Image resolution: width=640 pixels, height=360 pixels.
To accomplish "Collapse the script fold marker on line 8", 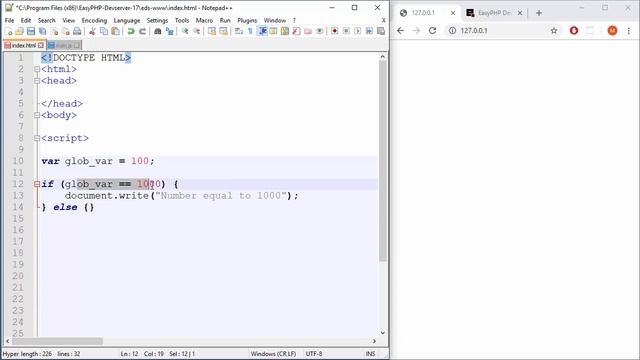I will click(x=37, y=138).
